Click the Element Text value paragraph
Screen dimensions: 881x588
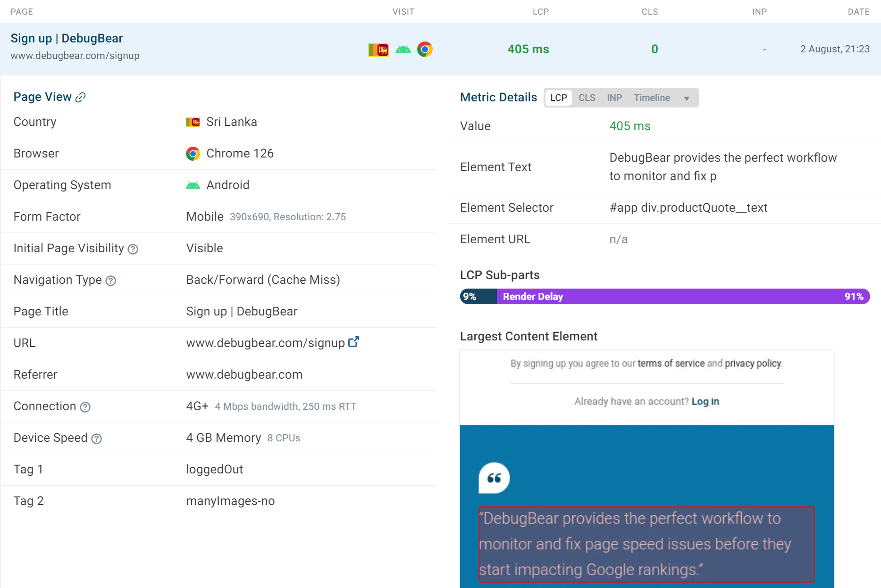(723, 167)
